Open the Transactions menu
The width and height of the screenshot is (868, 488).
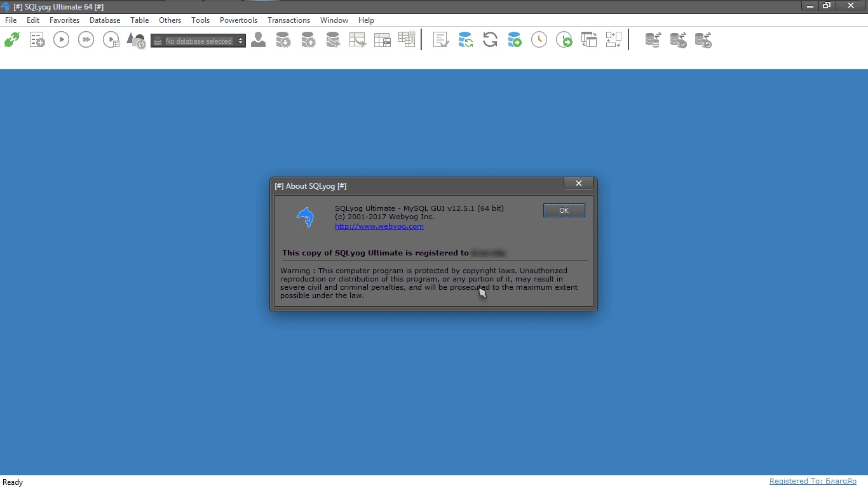(x=289, y=20)
